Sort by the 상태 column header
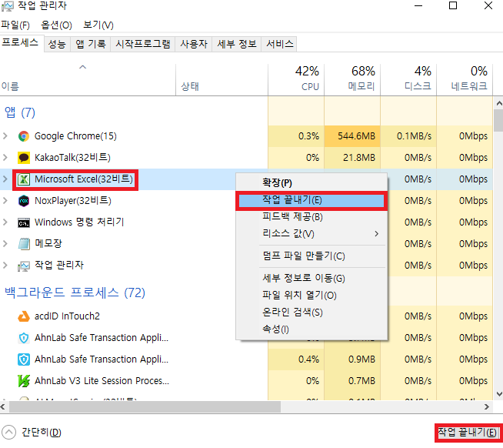 coord(222,79)
